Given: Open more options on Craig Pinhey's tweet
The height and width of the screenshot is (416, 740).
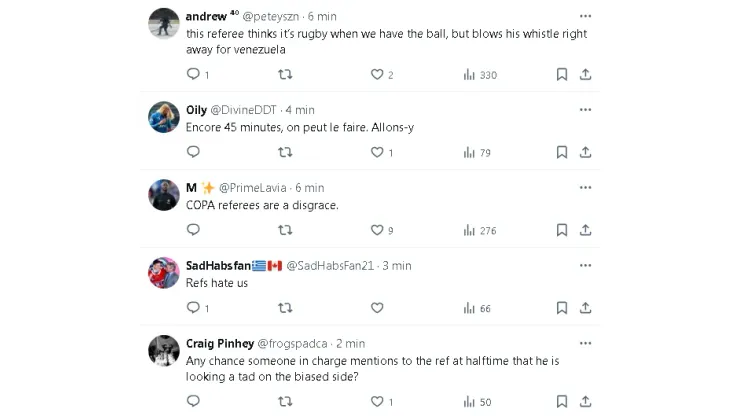Looking at the screenshot, I should (585, 343).
